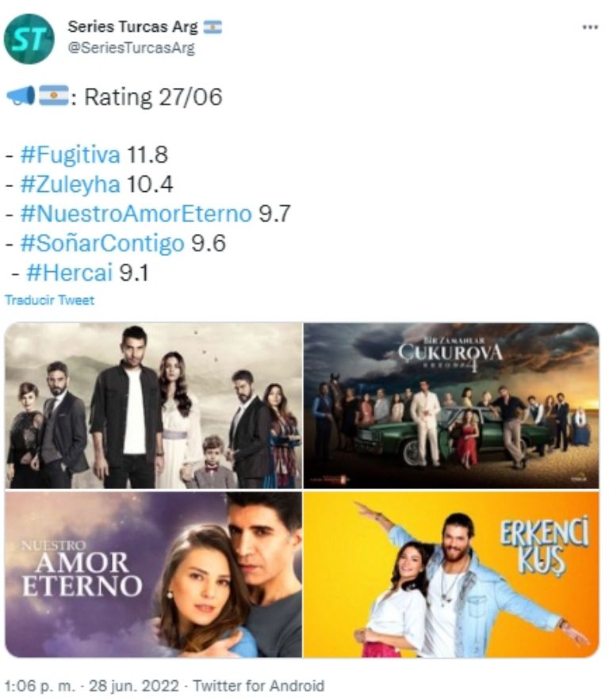The height and width of the screenshot is (700, 609).
Task: Open the #Zuleyha hashtag
Action: point(71,184)
